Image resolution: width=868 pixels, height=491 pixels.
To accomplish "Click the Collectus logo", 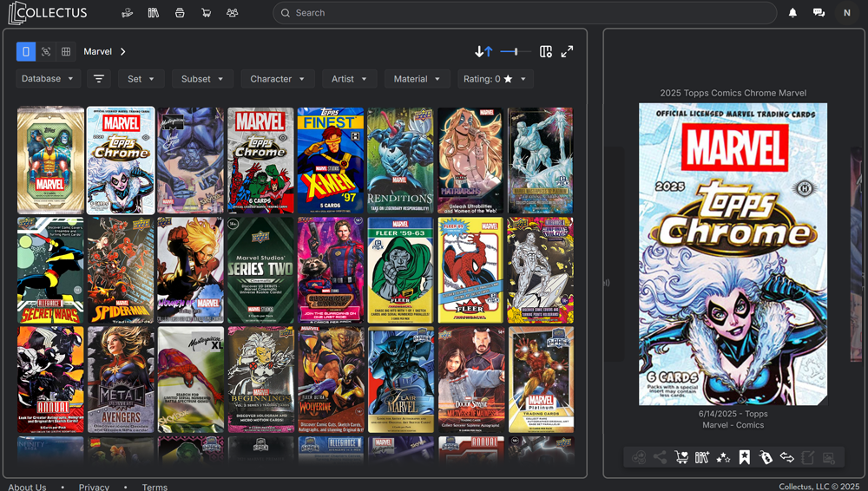I will pyautogui.click(x=48, y=13).
